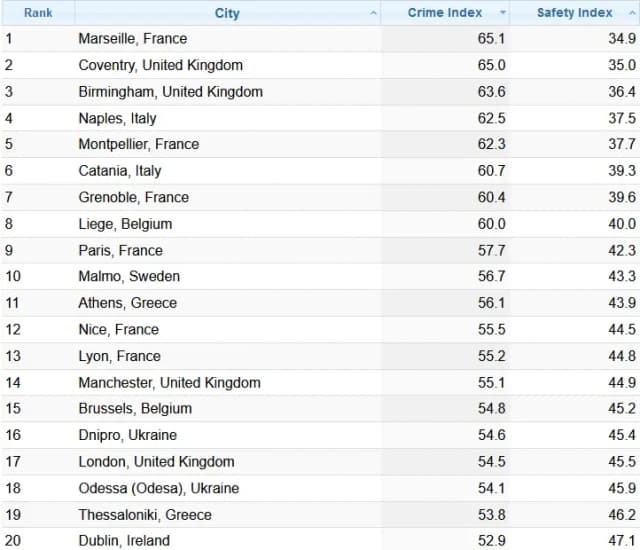
Task: Open Marseille, France city entry
Action: click(133, 39)
